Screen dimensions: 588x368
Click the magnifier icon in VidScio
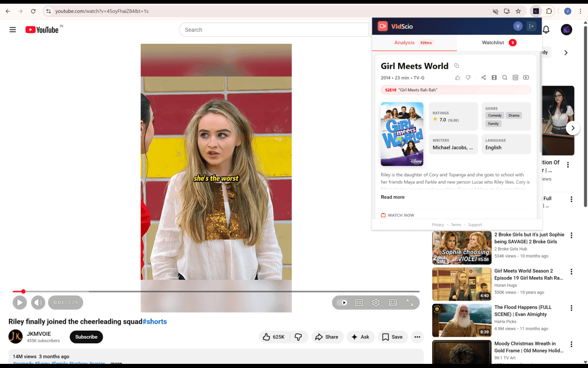point(504,78)
